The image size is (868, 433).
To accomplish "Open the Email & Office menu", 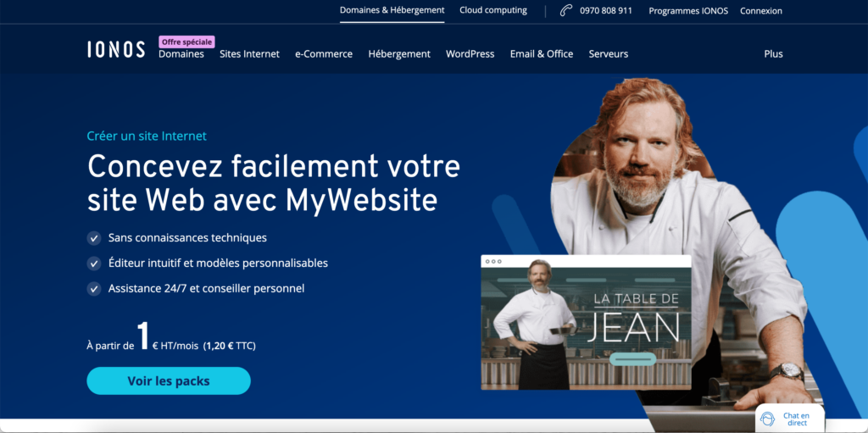I will [542, 54].
